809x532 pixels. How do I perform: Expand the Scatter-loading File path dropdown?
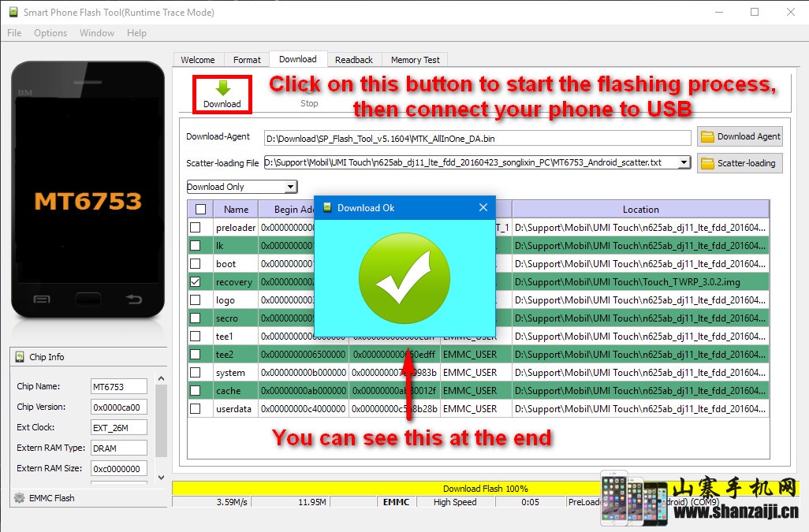tap(684, 163)
